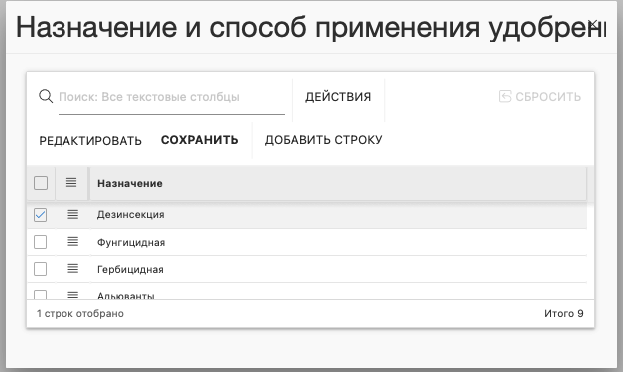Click Добавить строку to add row
The image size is (623, 372).
click(x=323, y=140)
